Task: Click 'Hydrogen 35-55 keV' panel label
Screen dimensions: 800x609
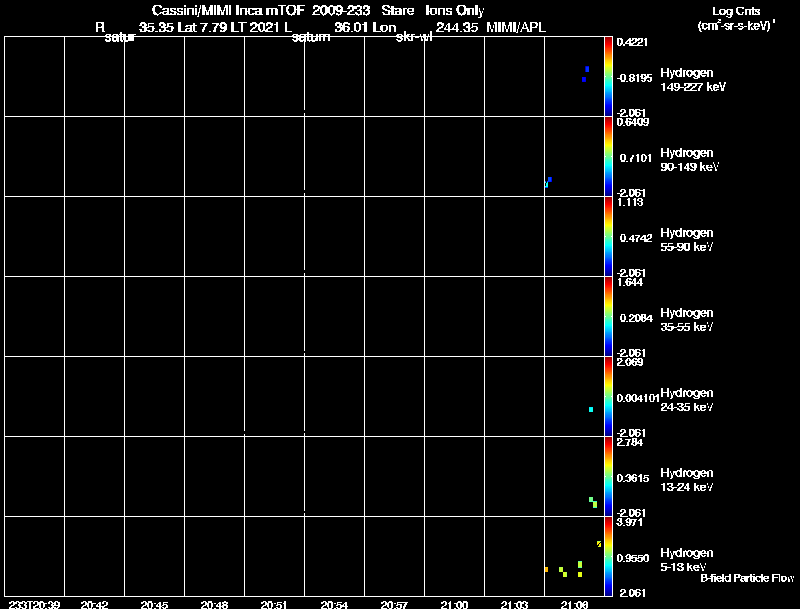Action: point(687,320)
